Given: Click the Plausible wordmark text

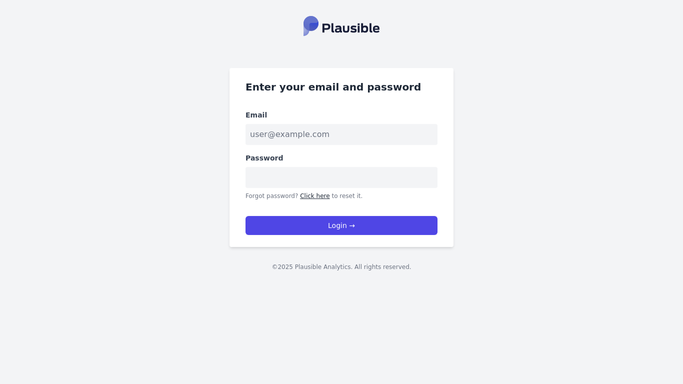Looking at the screenshot, I should 351,28.
